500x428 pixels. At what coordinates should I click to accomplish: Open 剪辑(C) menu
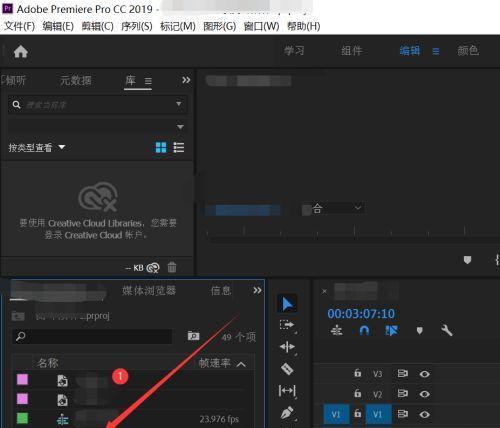[x=98, y=26]
